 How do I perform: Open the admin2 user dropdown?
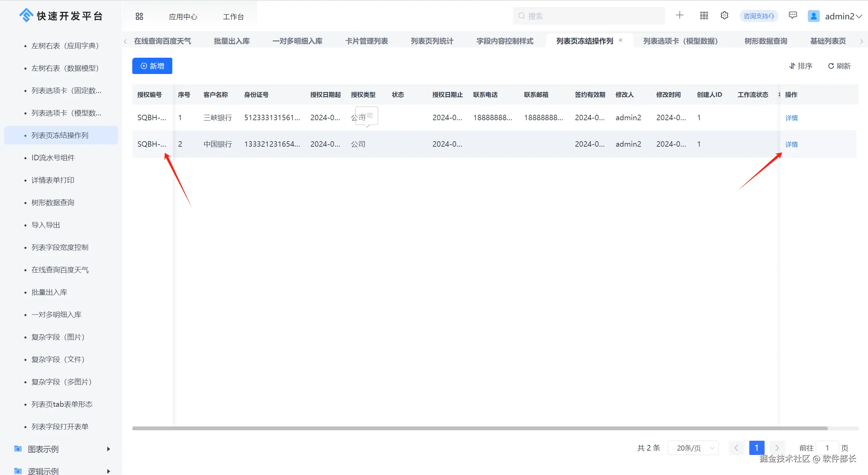click(843, 16)
